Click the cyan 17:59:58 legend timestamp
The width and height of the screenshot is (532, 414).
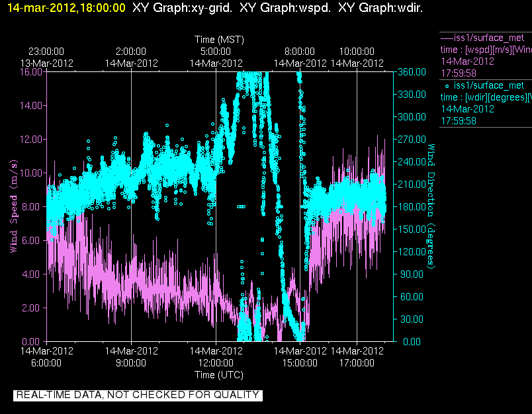(x=459, y=121)
